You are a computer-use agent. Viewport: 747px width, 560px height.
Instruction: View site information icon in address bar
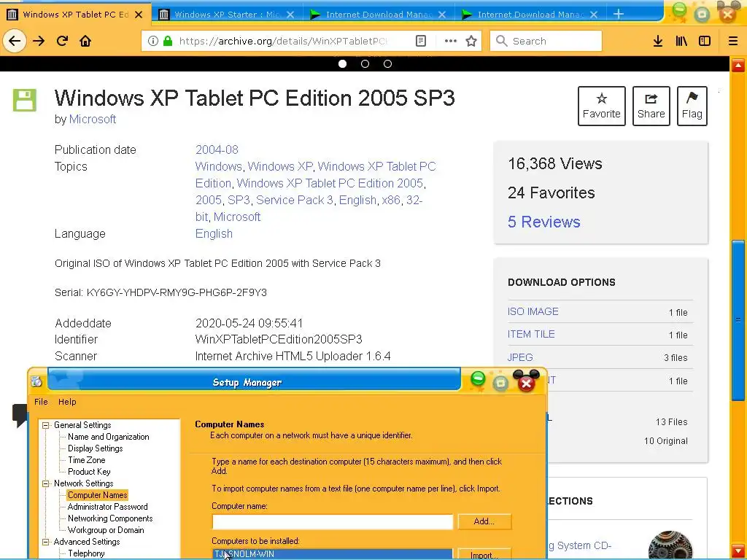pos(153,41)
